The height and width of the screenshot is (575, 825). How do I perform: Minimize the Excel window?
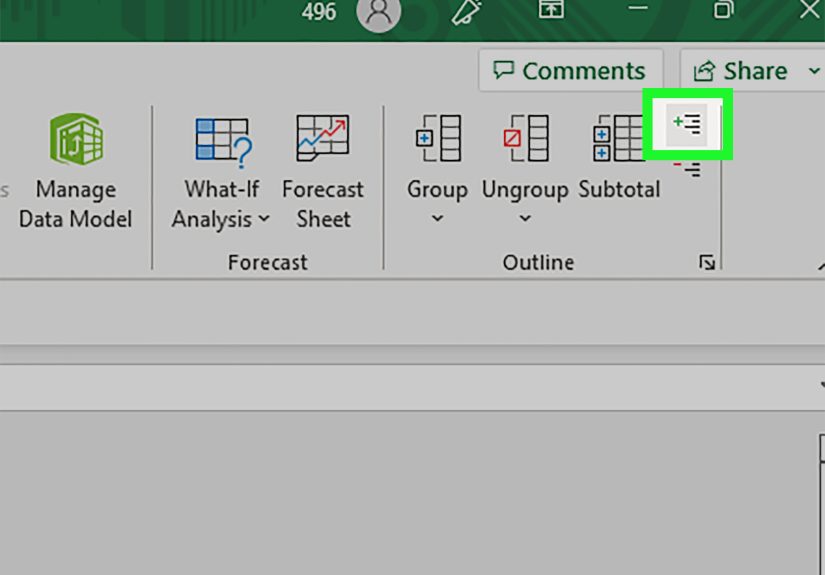click(x=638, y=8)
